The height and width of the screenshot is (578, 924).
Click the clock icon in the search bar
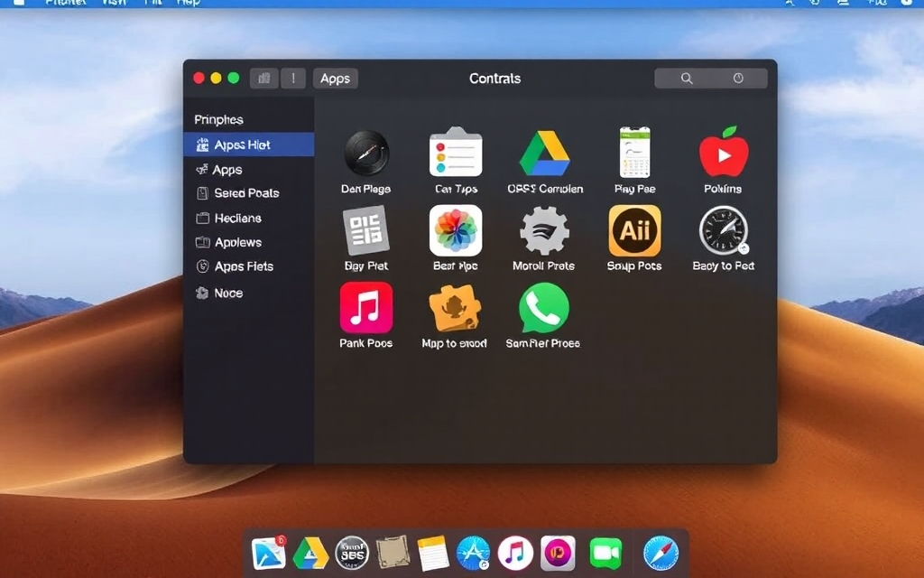738,79
